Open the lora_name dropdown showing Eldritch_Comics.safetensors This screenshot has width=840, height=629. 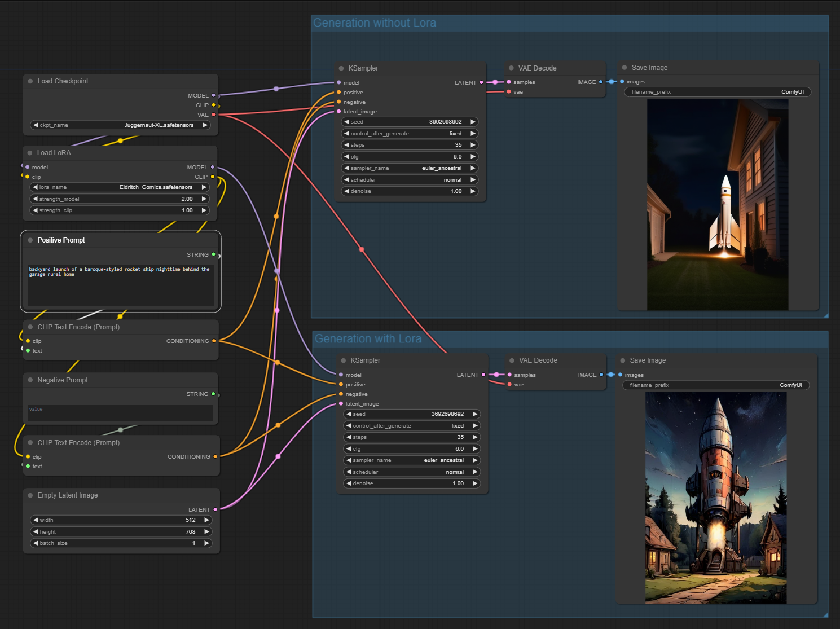click(120, 187)
